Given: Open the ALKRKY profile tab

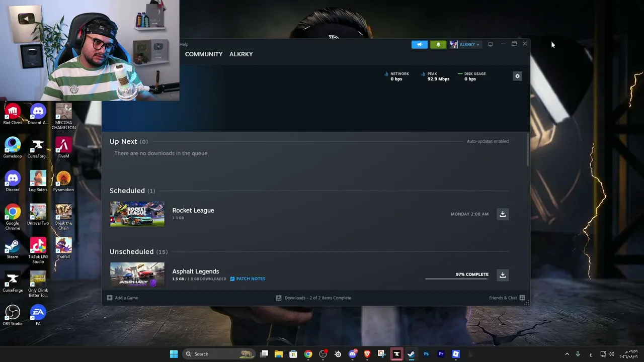Looking at the screenshot, I should click(241, 54).
